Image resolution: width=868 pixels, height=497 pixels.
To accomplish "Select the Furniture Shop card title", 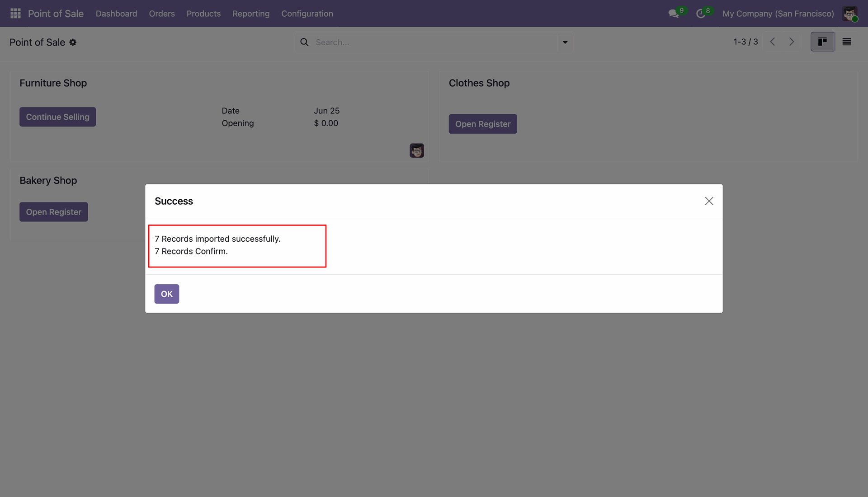I will 53,83.
